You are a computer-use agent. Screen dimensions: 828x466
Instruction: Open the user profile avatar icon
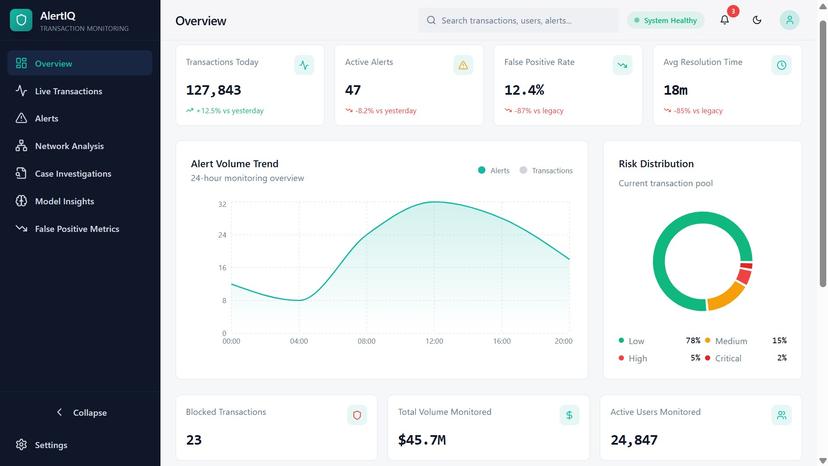coord(789,20)
